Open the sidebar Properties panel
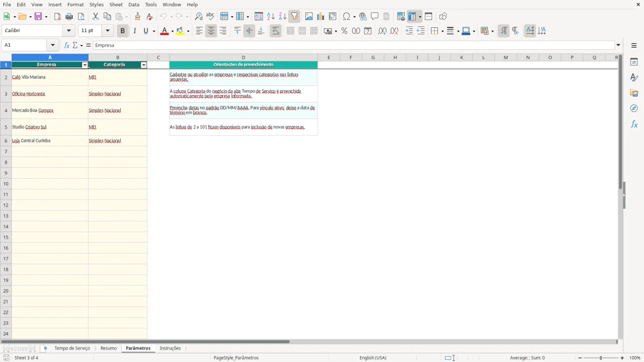 (x=634, y=62)
